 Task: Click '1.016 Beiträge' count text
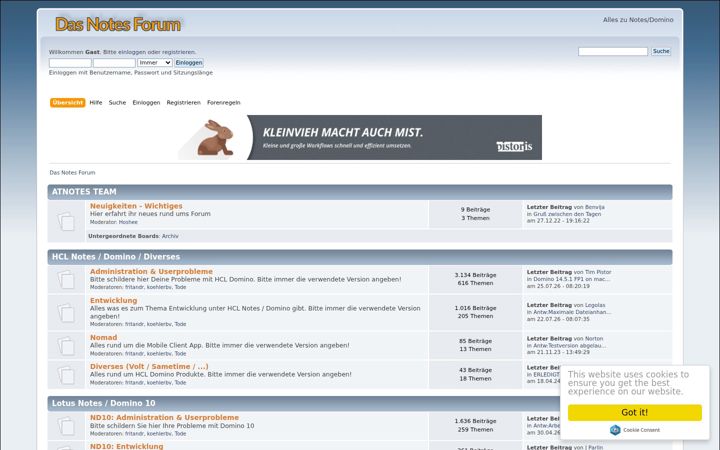point(475,308)
